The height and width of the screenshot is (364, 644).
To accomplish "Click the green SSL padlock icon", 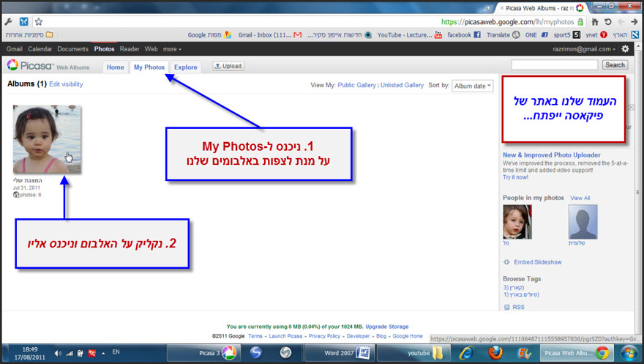I will click(x=580, y=22).
